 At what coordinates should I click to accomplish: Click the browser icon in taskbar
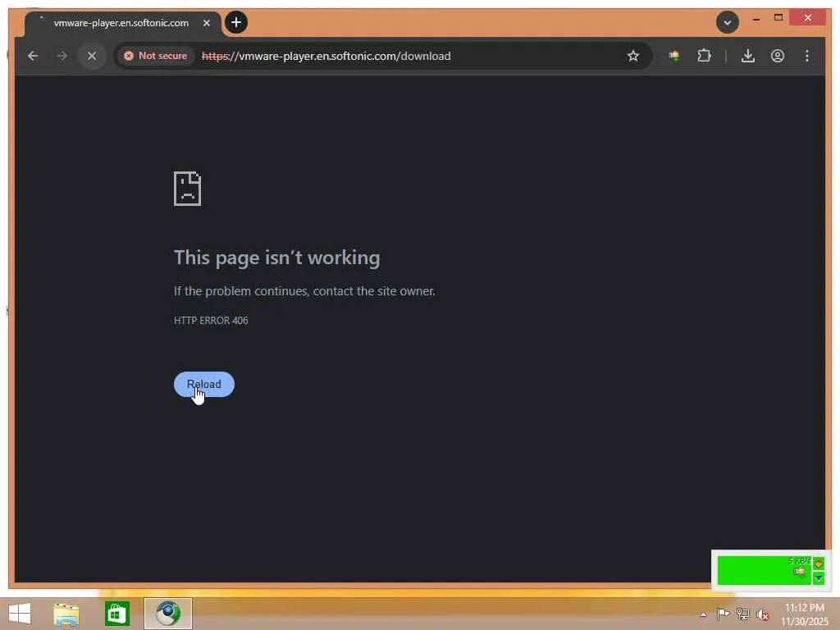(168, 614)
